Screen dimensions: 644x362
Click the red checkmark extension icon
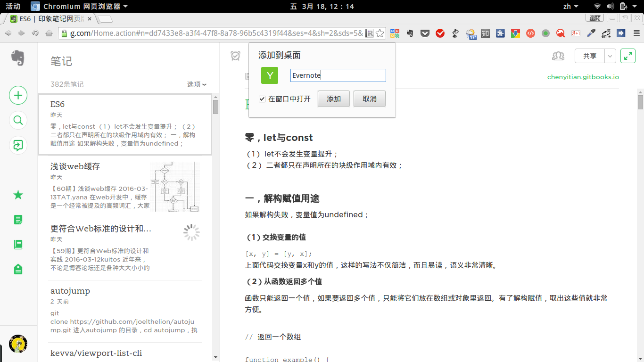[440, 33]
